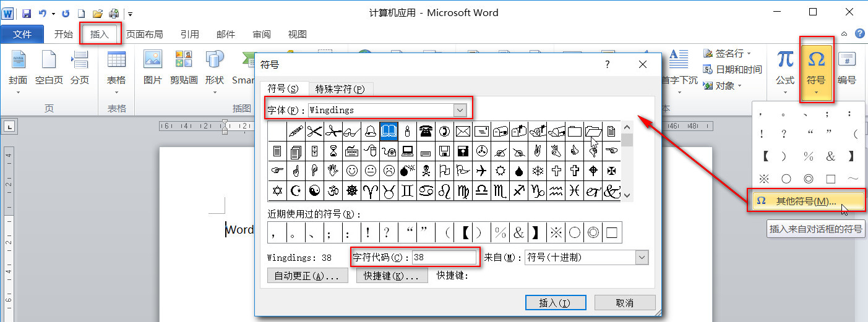Open a file via yellow folder icon
The height and width of the screenshot is (322, 868).
click(98, 13)
